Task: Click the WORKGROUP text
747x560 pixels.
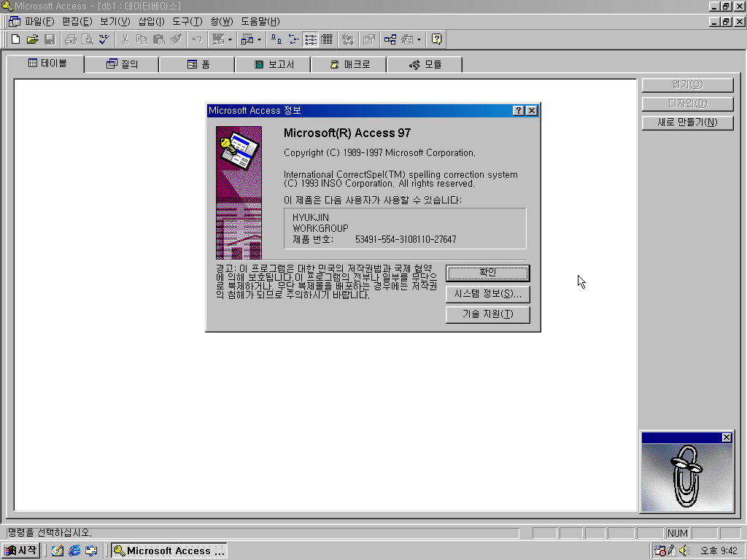Action: click(x=321, y=228)
